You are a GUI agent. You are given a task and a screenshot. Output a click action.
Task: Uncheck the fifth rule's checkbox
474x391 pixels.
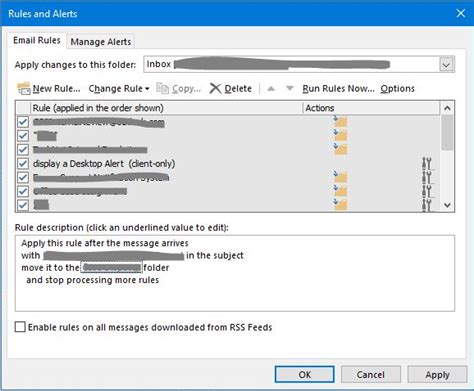(23, 177)
